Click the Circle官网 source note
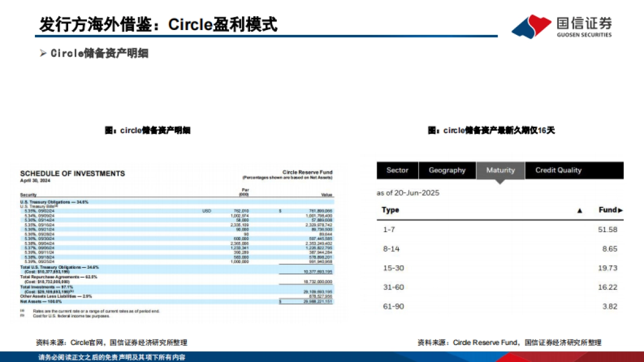 (x=112, y=342)
